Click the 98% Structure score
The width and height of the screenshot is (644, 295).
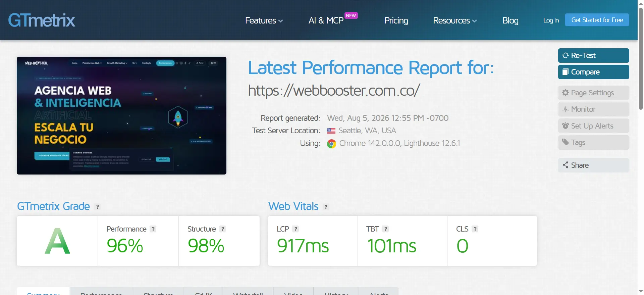[206, 246]
